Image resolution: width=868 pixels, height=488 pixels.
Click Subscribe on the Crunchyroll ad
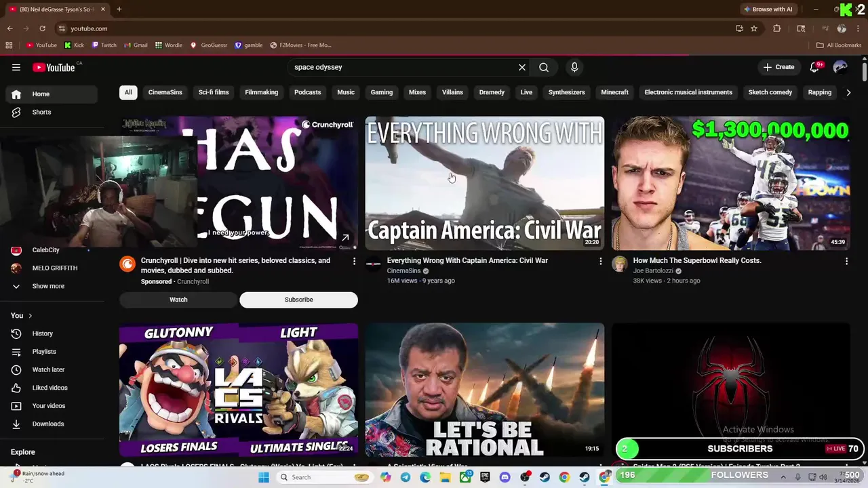pos(298,300)
